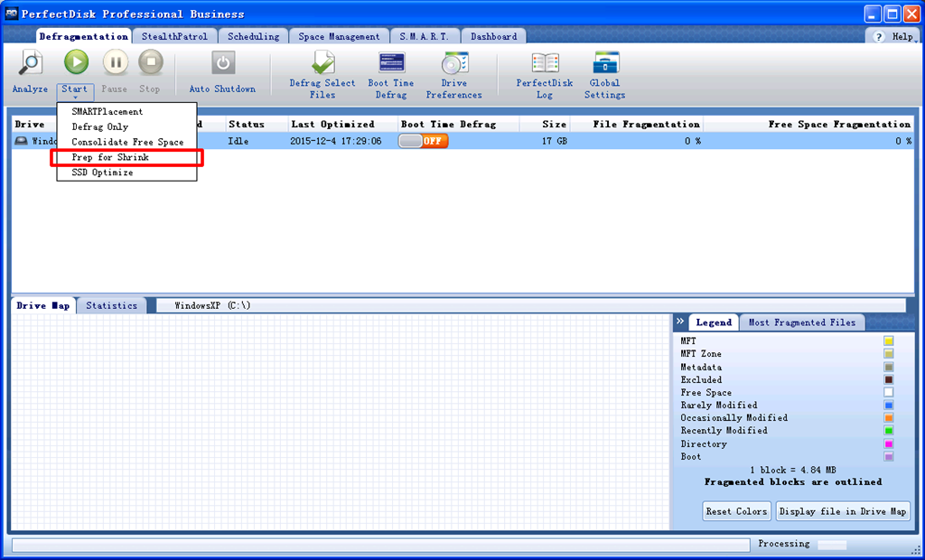Toggle Boot Time Defrag OFF switch
Viewport: 925px width, 560px height.
(423, 141)
